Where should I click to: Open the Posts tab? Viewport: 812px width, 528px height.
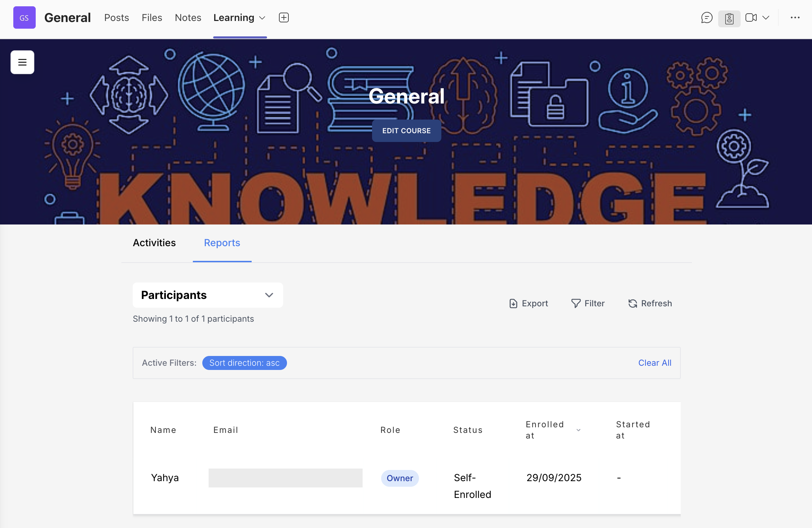[x=117, y=17]
